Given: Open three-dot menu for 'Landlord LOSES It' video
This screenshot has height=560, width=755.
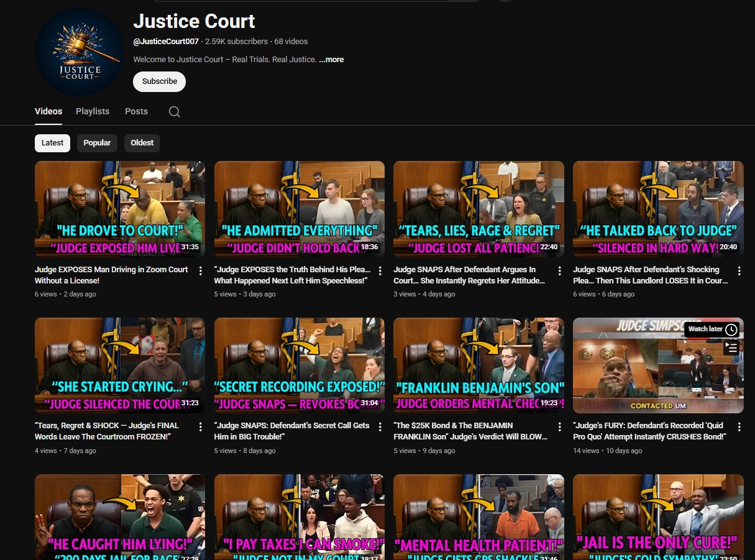Looking at the screenshot, I should [x=739, y=271].
